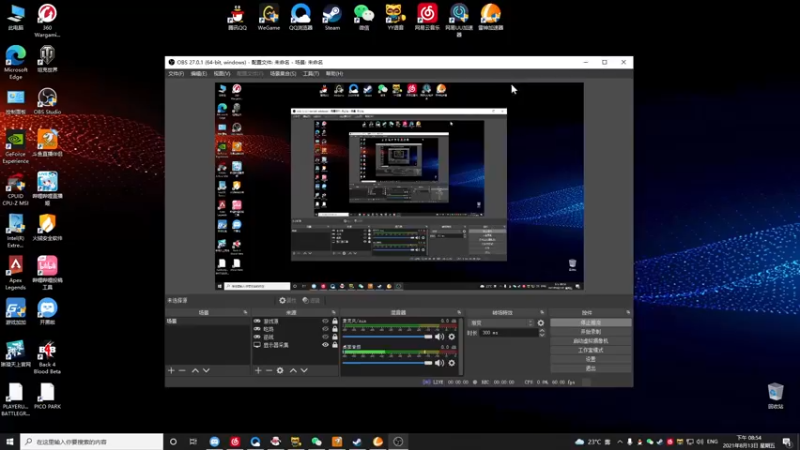
Task: Open the Recycle Bin on desktop
Action: [776, 396]
